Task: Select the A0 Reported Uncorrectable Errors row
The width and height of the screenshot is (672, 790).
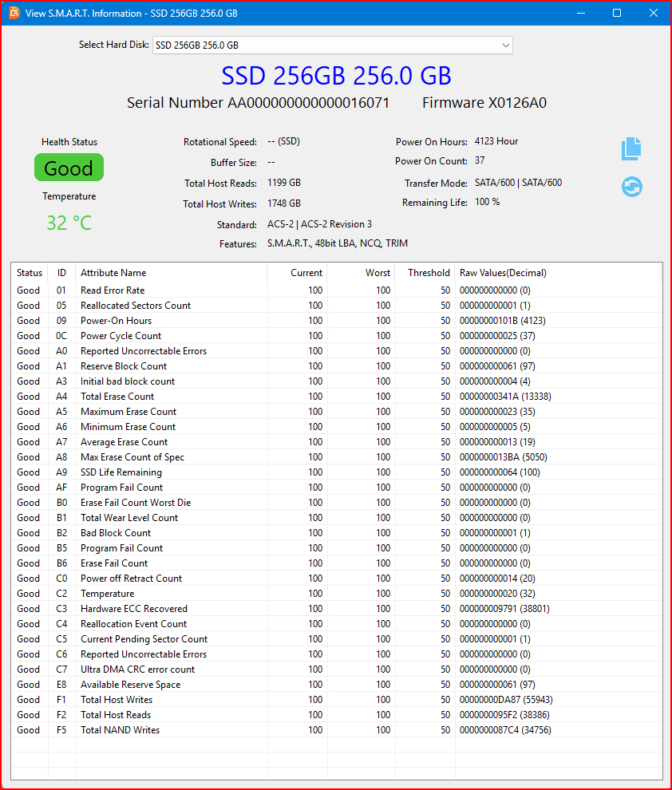Action: coord(337,350)
